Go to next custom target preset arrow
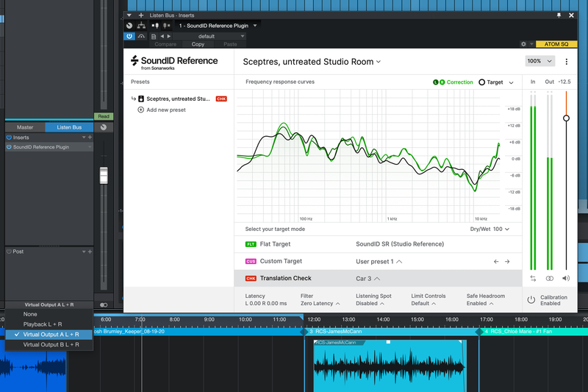588x392 pixels. click(507, 261)
